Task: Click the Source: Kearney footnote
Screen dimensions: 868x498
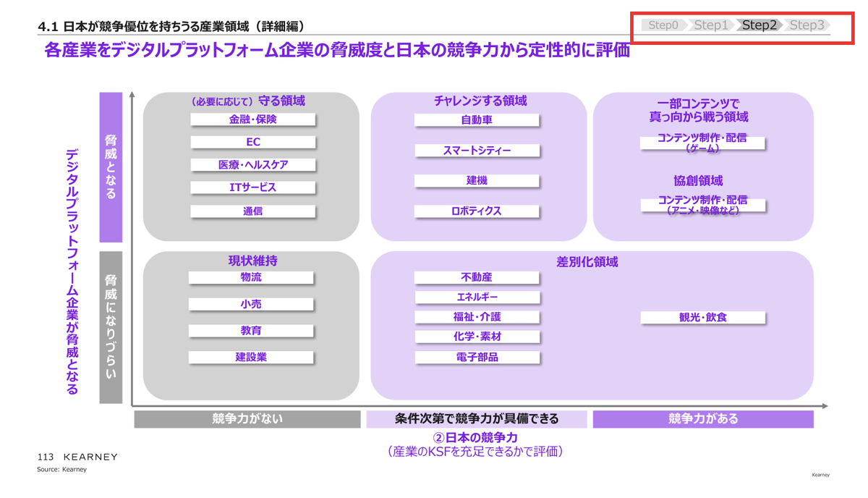Action: click(x=61, y=470)
